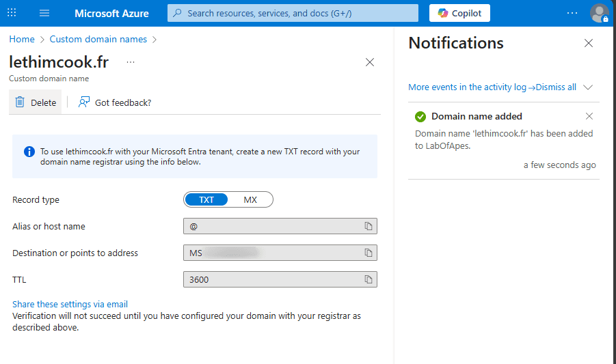
Task: Navigate to Custom domain names breadcrumb
Action: pos(98,39)
